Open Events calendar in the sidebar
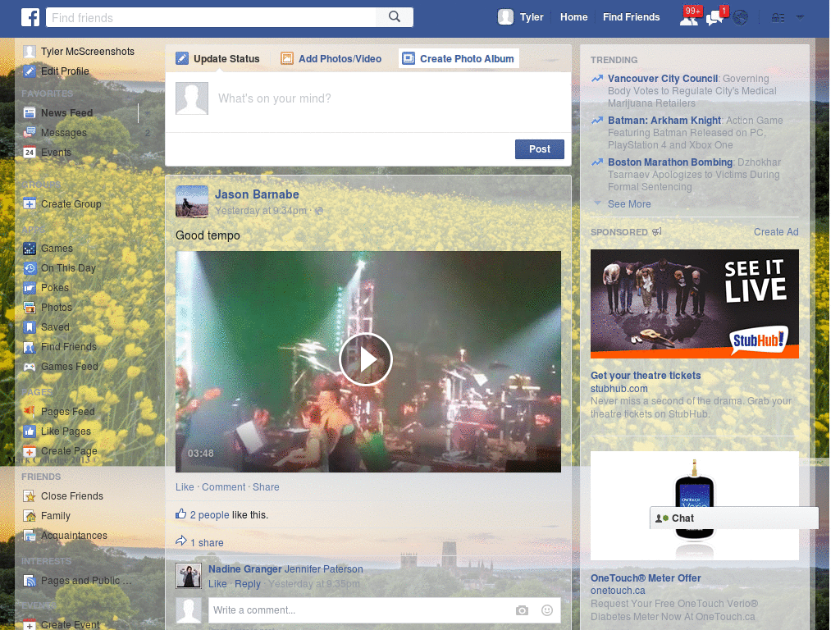The width and height of the screenshot is (840, 630). pos(47,153)
